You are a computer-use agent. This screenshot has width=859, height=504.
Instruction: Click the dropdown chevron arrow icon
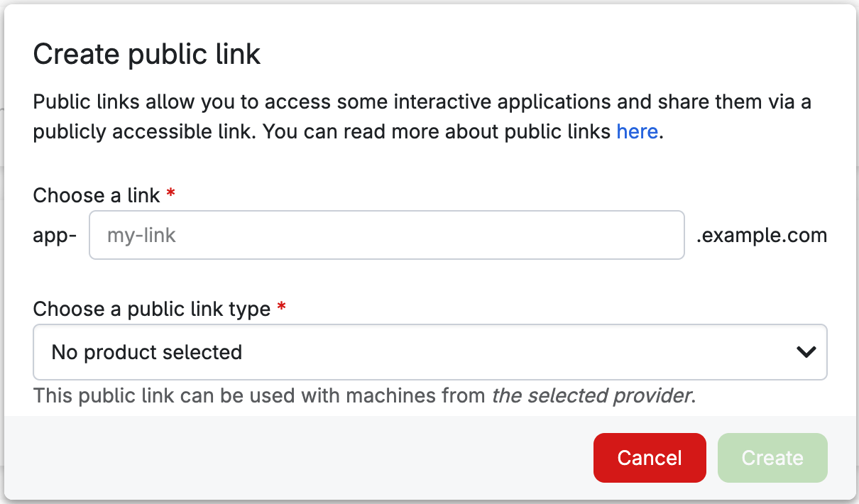(806, 352)
